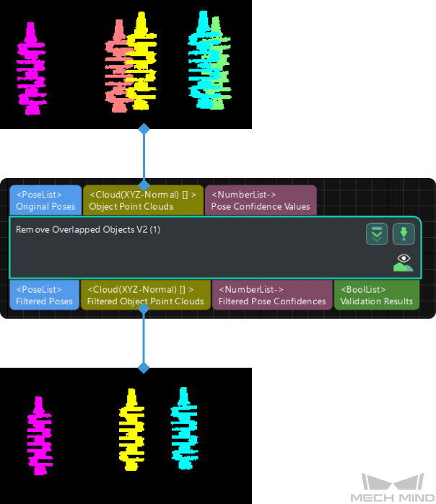Click the Filtered Pose Confidences output port
Viewport: 436px width, 504px height.
coord(272,296)
